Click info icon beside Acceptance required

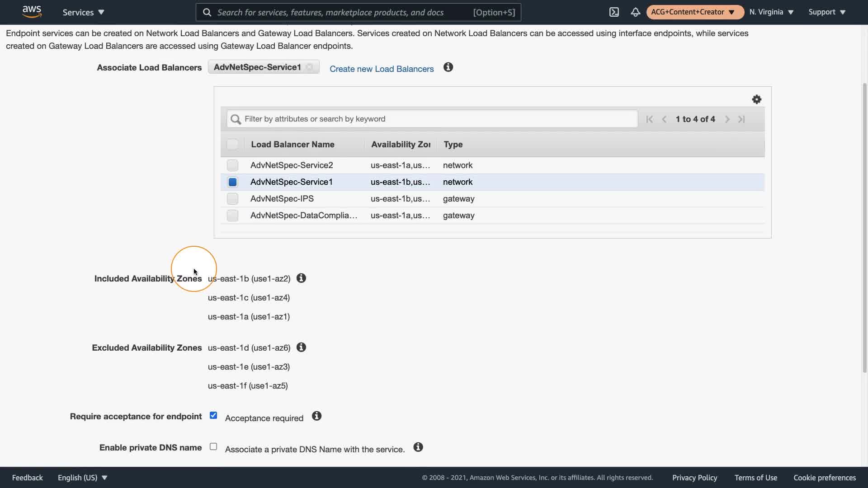pos(316,416)
